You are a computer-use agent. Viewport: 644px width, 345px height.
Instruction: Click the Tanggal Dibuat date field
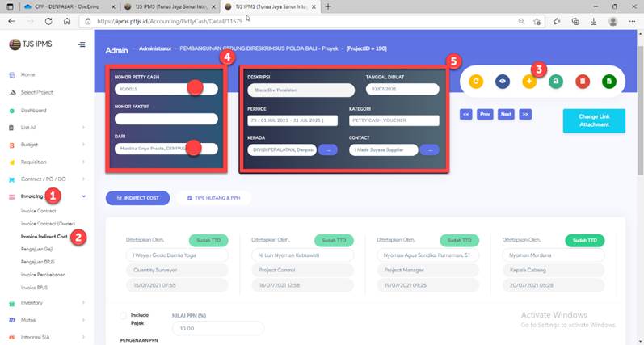coord(390,90)
